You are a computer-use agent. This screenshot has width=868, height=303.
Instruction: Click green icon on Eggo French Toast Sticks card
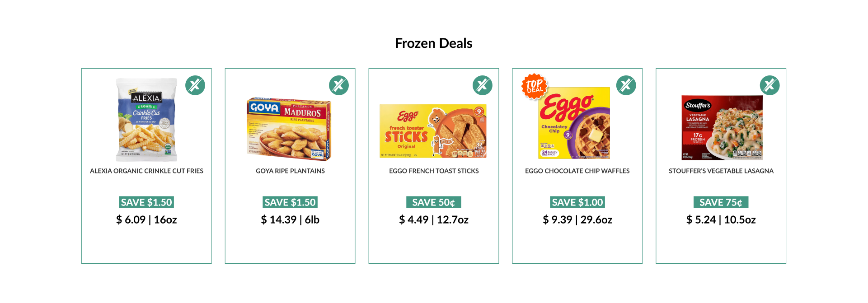(x=483, y=85)
